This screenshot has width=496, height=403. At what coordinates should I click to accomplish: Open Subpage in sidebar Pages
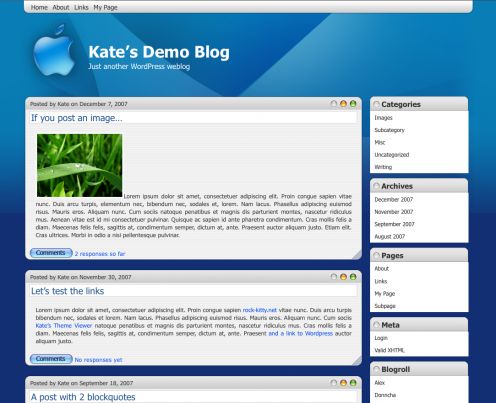385,306
